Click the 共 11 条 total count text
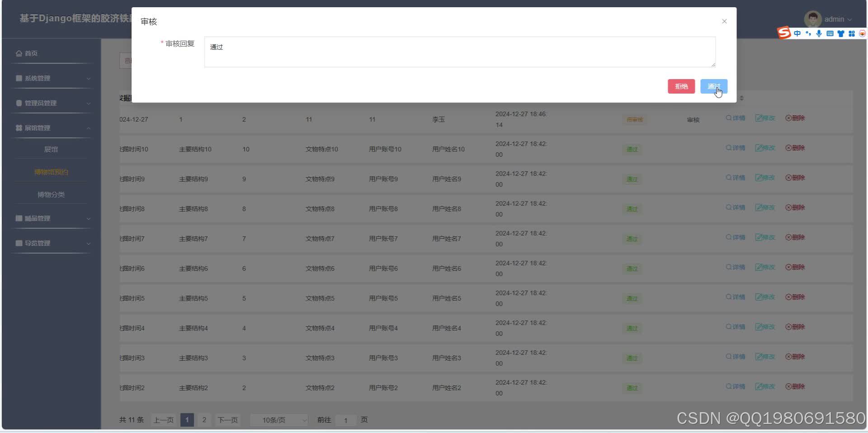 [x=131, y=420]
